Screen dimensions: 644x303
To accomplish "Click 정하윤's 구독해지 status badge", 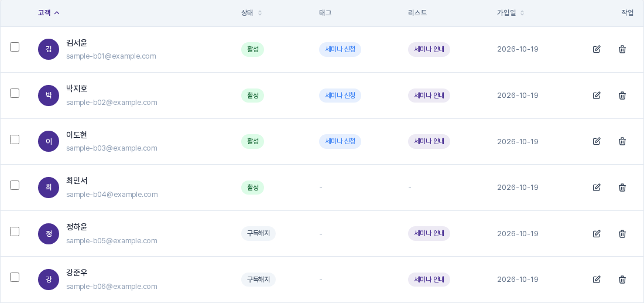I will point(258,233).
